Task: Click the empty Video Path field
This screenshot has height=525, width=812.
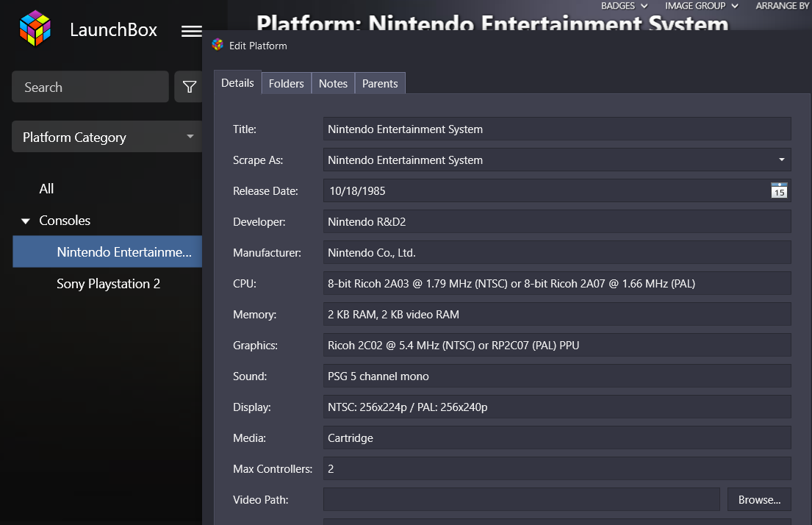Action: click(x=522, y=499)
